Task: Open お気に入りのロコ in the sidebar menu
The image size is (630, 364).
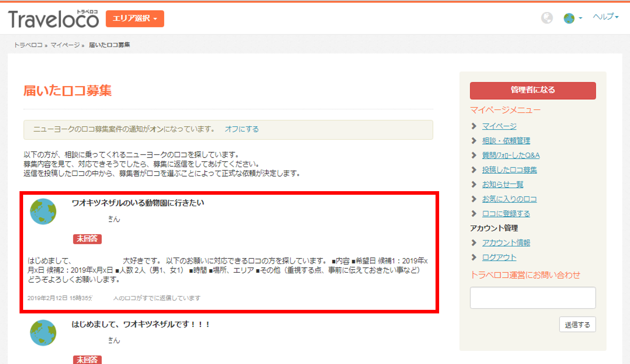Action: pos(509,199)
